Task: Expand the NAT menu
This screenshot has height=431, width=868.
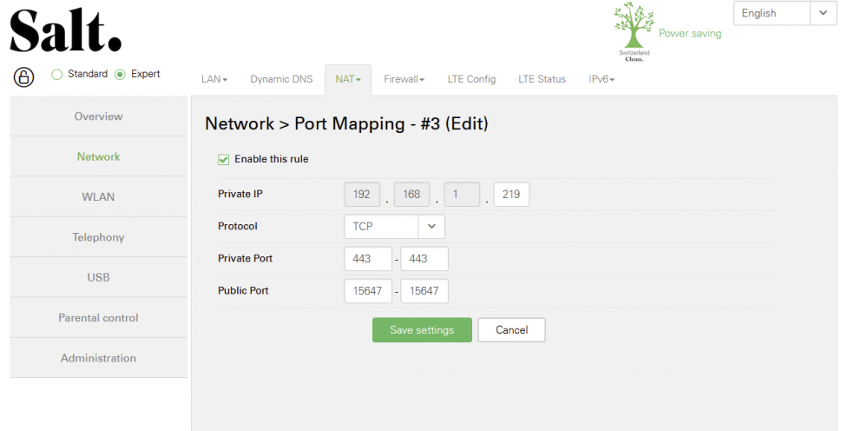Action: click(x=348, y=79)
